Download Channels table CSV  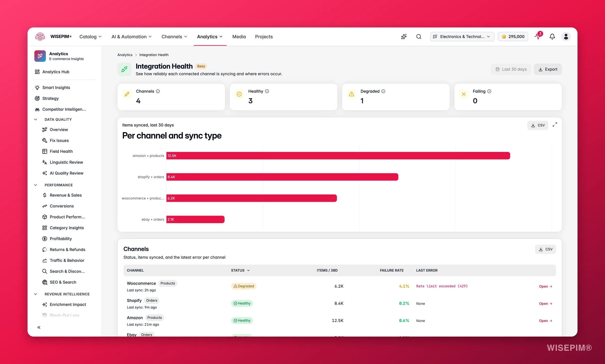pyautogui.click(x=545, y=249)
